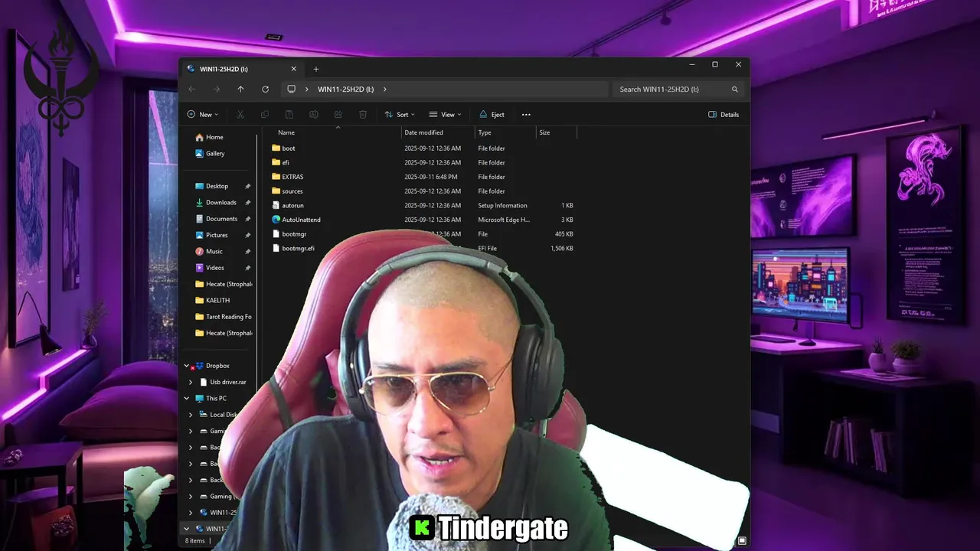Click the Pin icon next to Desktop

click(247, 187)
